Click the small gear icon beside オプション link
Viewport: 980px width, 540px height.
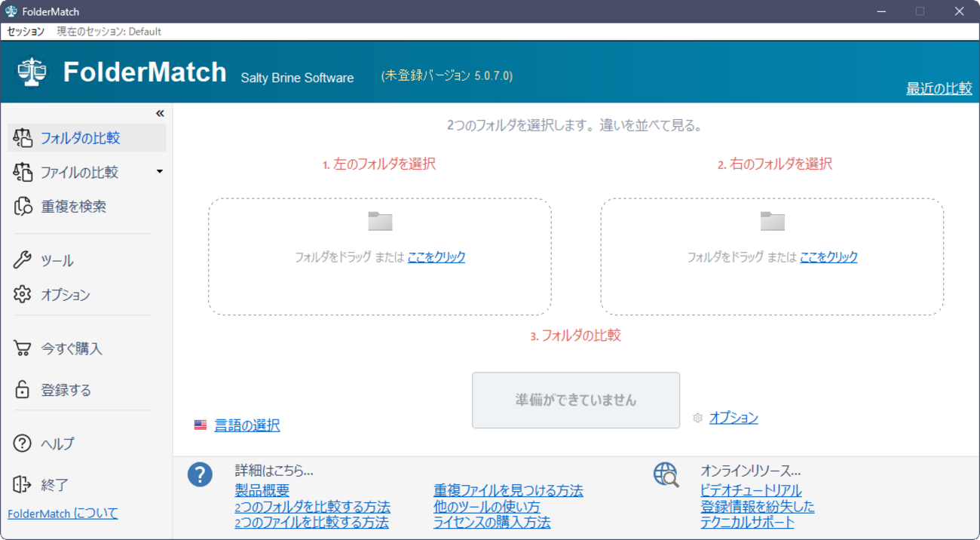pyautogui.click(x=697, y=418)
